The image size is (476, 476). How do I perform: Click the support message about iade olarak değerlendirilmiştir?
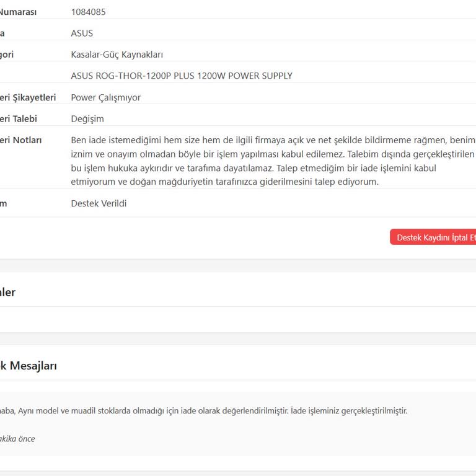203,411
